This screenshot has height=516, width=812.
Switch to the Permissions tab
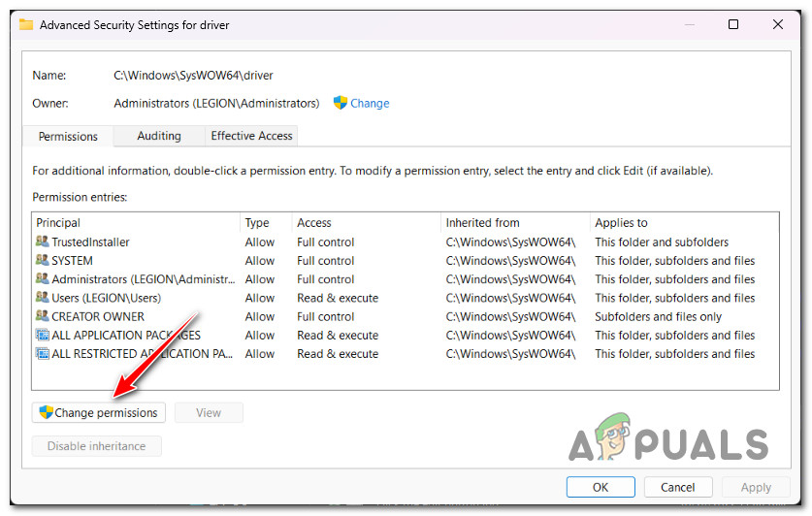[68, 136]
